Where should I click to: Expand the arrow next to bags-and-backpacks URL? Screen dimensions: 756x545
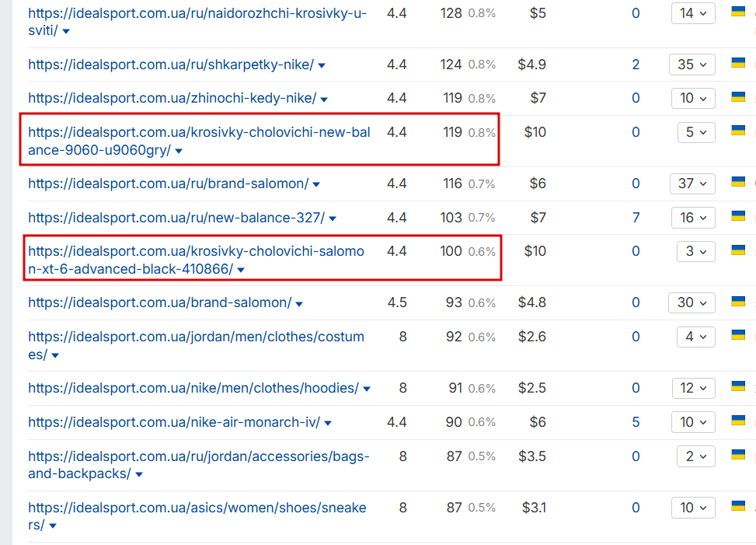[139, 474]
